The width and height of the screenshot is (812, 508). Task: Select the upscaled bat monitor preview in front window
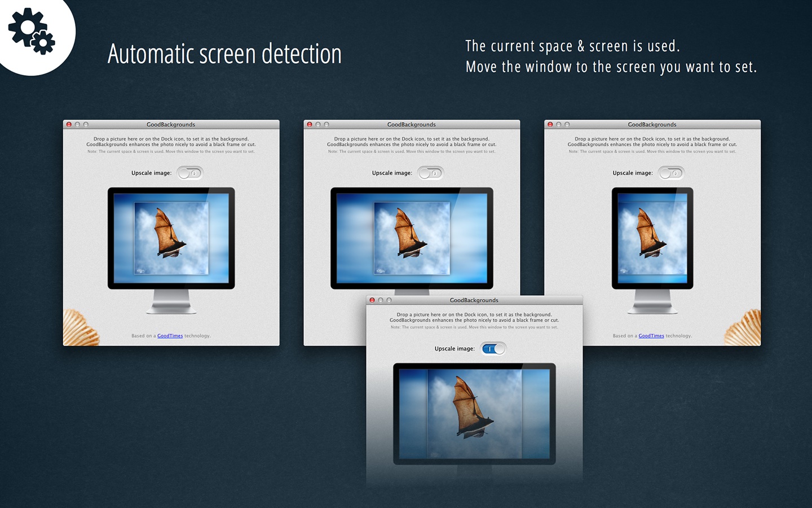coord(474,414)
